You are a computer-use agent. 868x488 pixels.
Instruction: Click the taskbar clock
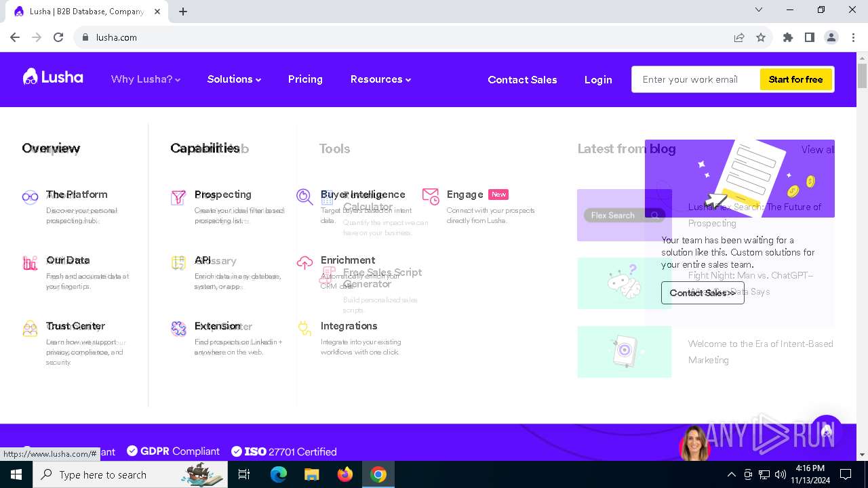tap(809, 474)
